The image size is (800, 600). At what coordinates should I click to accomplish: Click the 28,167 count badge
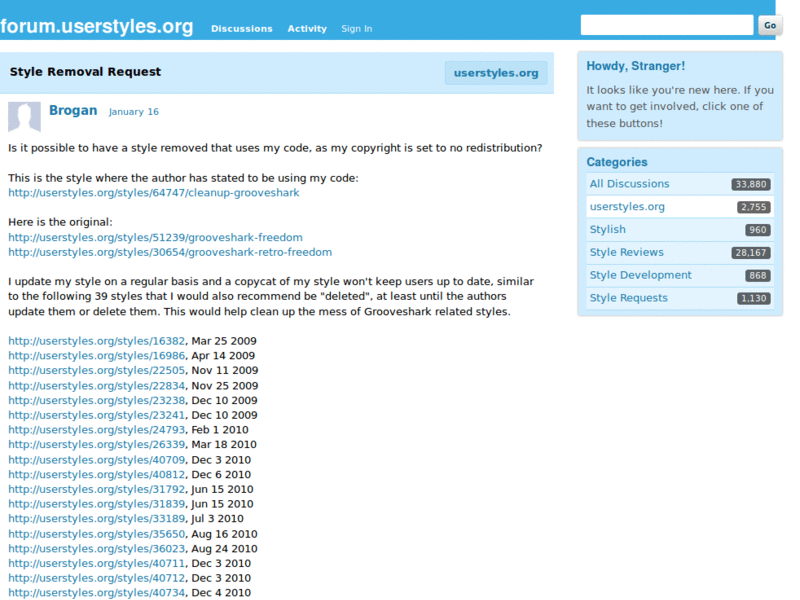751,253
